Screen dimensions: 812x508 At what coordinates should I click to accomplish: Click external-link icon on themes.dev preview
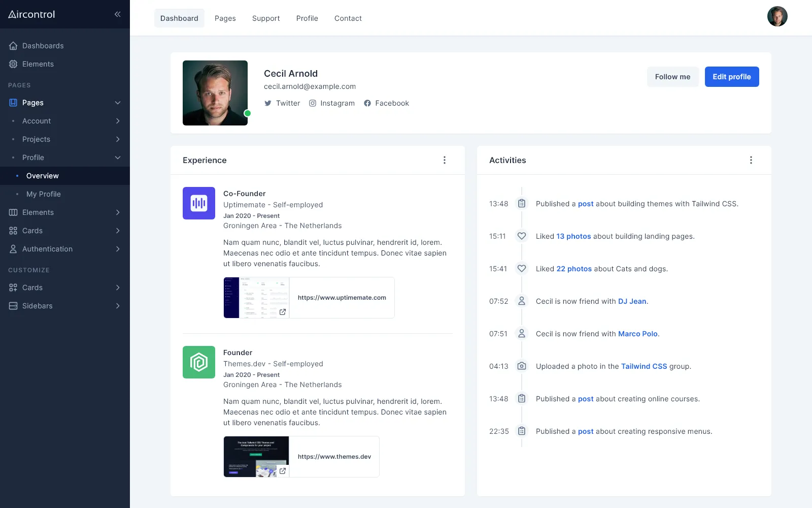pos(283,471)
